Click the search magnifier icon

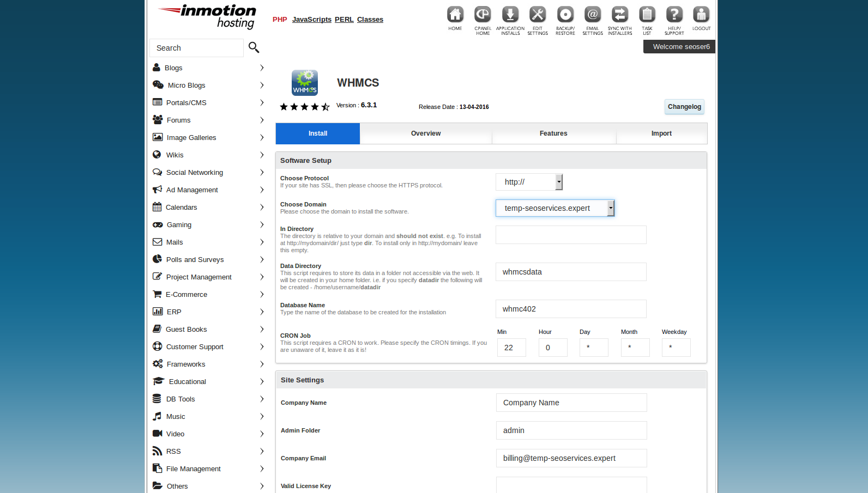click(254, 47)
